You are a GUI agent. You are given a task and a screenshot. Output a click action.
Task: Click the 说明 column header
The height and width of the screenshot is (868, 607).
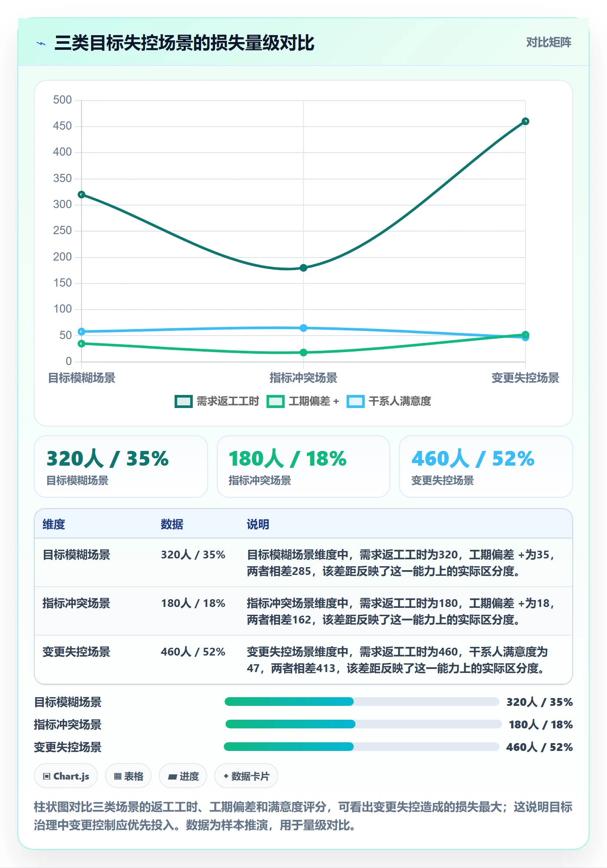tap(258, 524)
